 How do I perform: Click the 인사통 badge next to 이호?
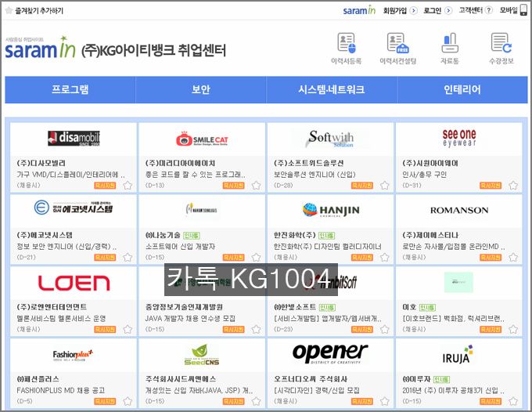pos(427,307)
